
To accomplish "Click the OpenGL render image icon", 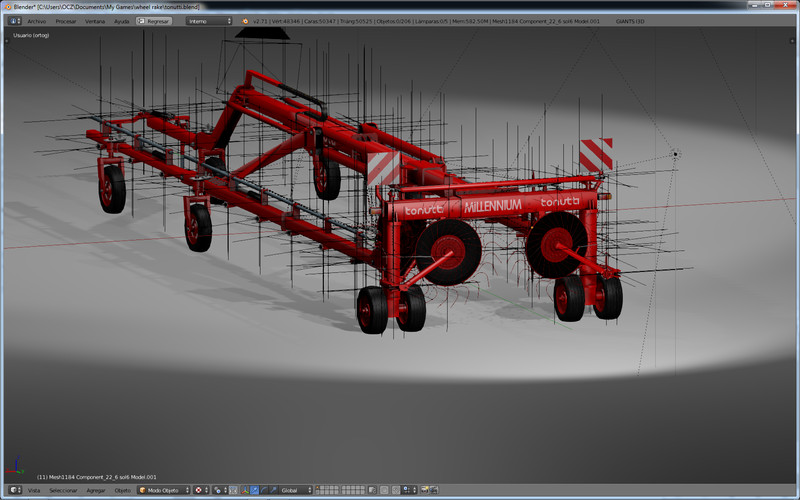I will 424,490.
